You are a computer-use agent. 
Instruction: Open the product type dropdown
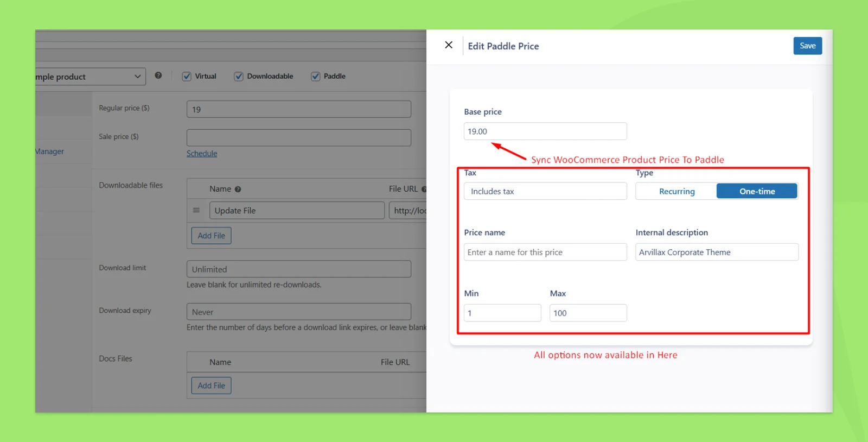90,77
